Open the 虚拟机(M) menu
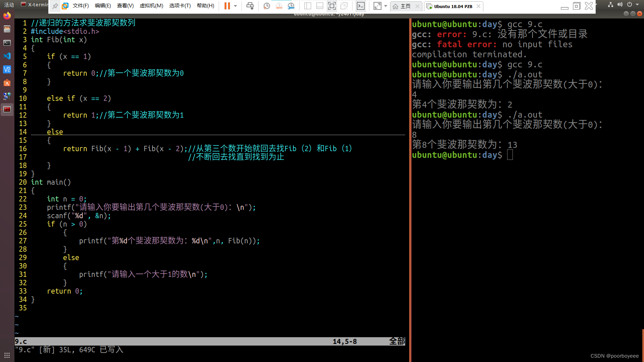Screen dimensions: 644x362 [151, 6]
